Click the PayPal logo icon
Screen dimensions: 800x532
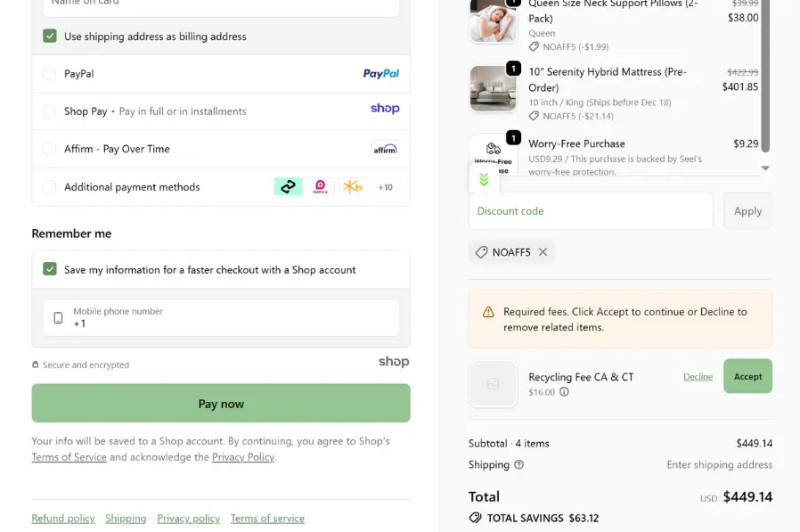381,73
